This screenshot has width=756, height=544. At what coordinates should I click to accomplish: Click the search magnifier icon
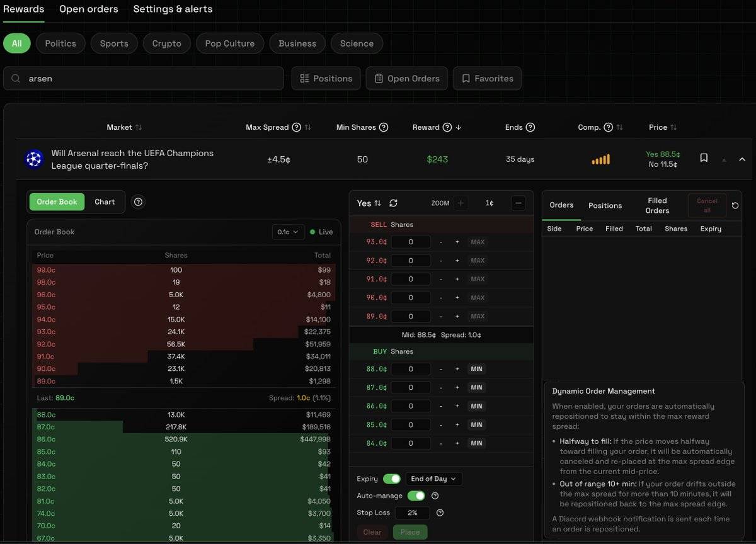(16, 79)
